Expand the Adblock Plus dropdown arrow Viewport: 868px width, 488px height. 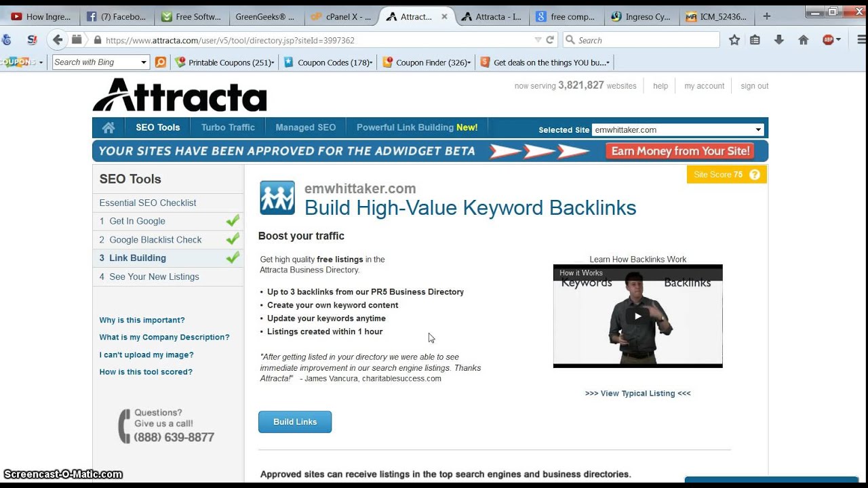click(x=838, y=40)
